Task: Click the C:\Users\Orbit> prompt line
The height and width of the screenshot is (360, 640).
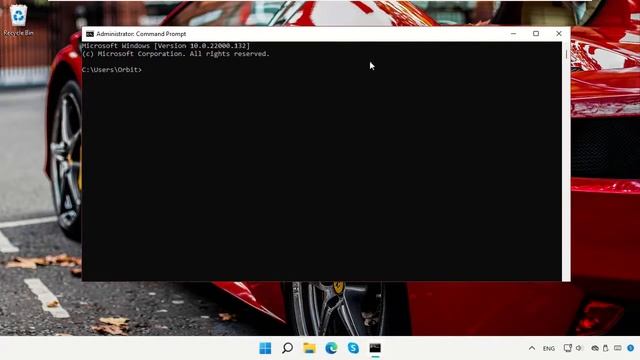Action: (112, 70)
